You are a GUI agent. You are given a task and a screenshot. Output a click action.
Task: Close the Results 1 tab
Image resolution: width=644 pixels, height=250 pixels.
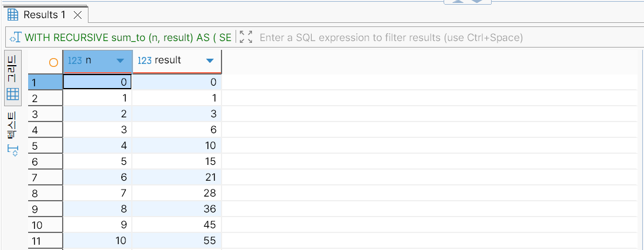coord(77,15)
